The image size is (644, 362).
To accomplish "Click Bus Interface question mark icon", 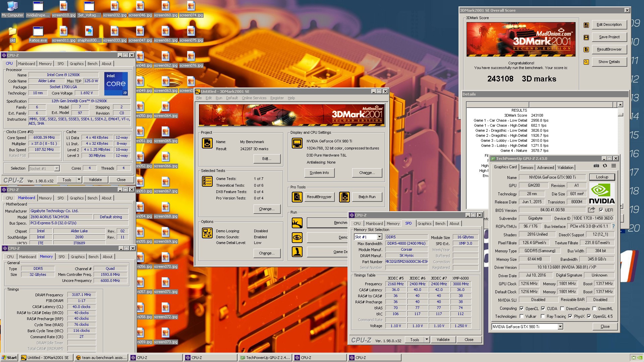I will (613, 226).
